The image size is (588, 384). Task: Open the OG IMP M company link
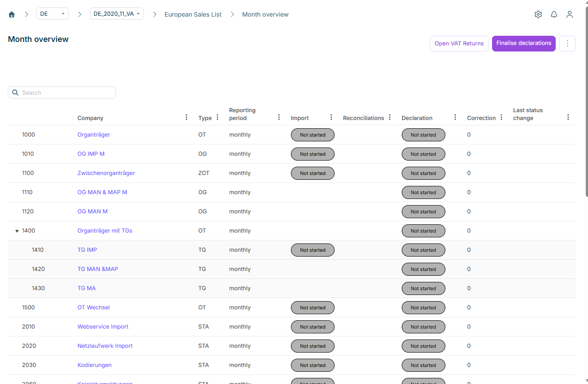91,154
